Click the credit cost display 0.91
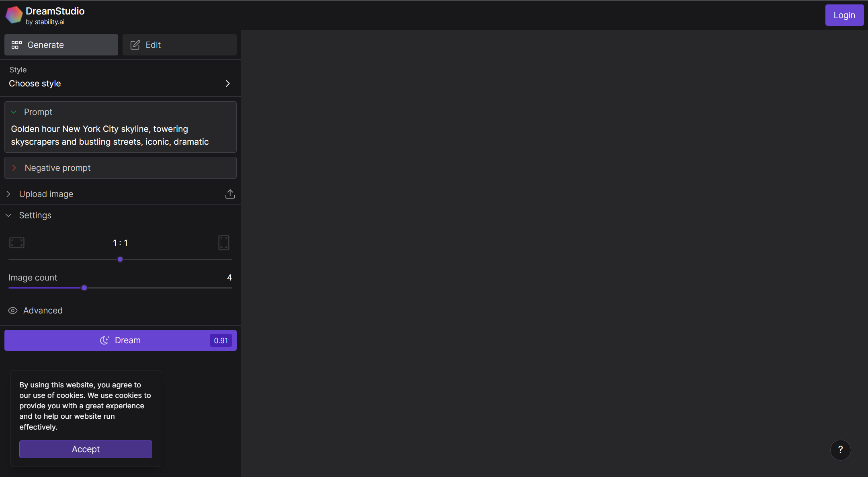The width and height of the screenshot is (868, 477). click(x=221, y=340)
